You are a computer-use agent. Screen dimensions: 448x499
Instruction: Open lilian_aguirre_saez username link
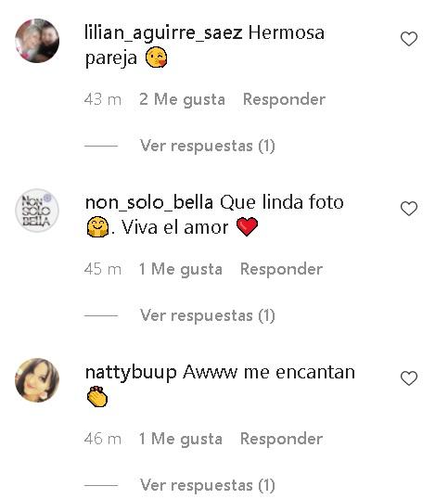[x=163, y=32]
